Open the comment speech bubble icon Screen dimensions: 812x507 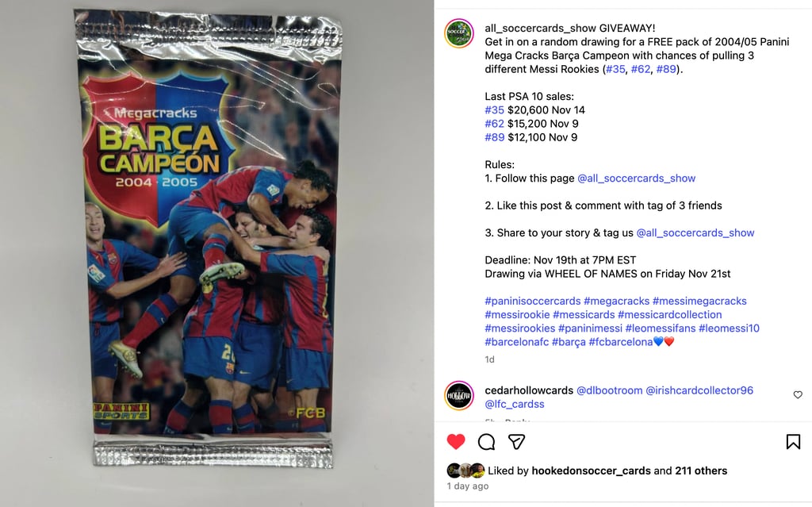click(486, 442)
